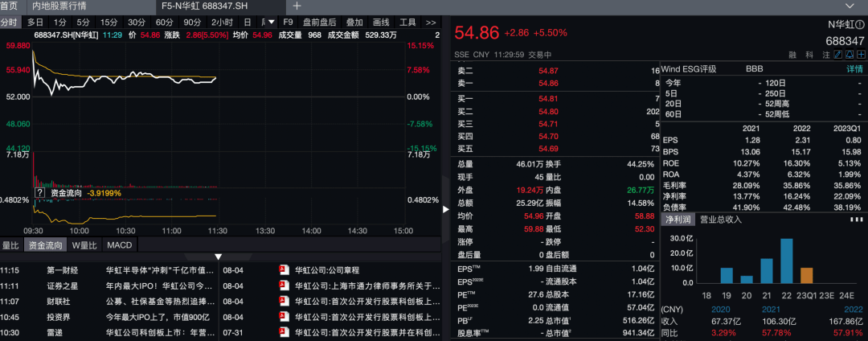
Task: Click 资金流向 value -3.9199% label
Action: tap(104, 193)
